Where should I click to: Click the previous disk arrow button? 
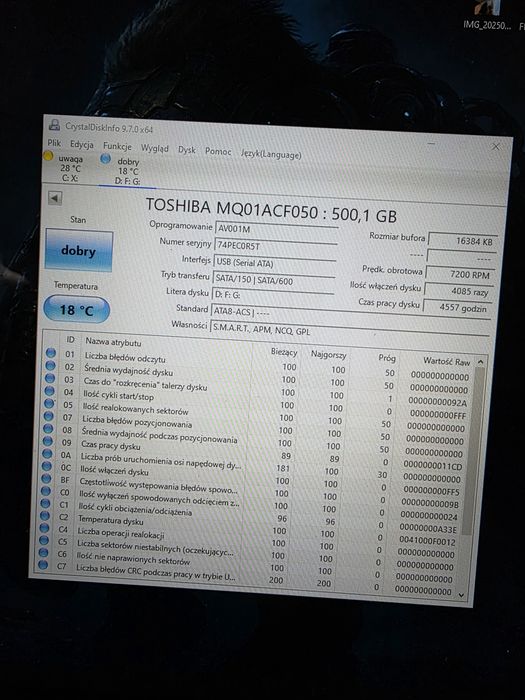click(55, 198)
